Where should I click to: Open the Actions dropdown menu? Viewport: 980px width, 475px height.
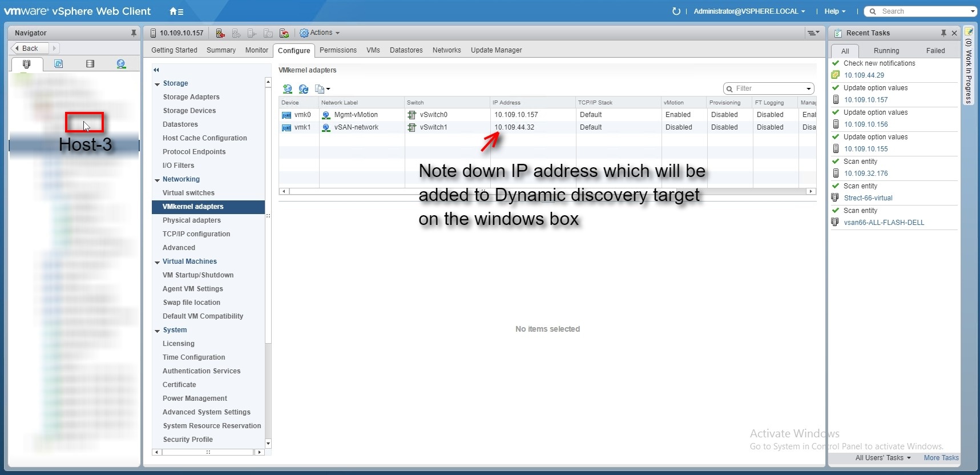pos(320,33)
